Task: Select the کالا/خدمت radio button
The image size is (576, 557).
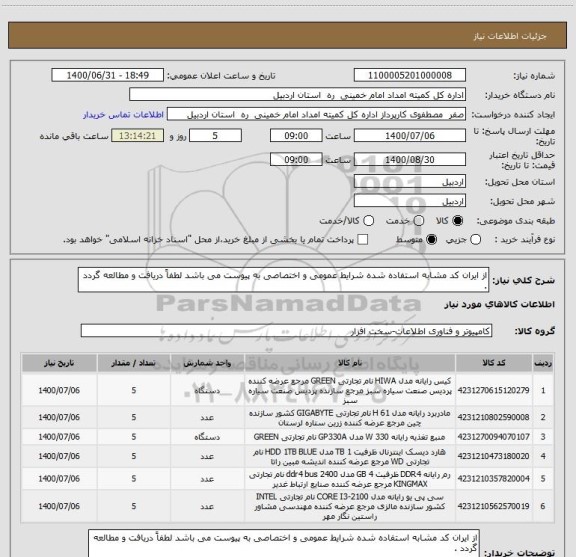Action: (368, 221)
